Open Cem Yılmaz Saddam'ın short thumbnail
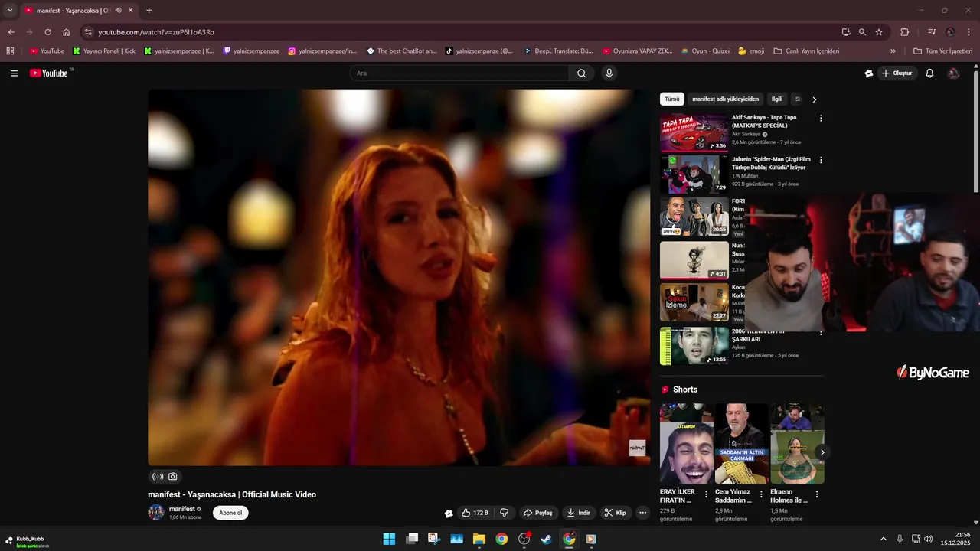Screen dimensions: 980x551 click(x=742, y=444)
